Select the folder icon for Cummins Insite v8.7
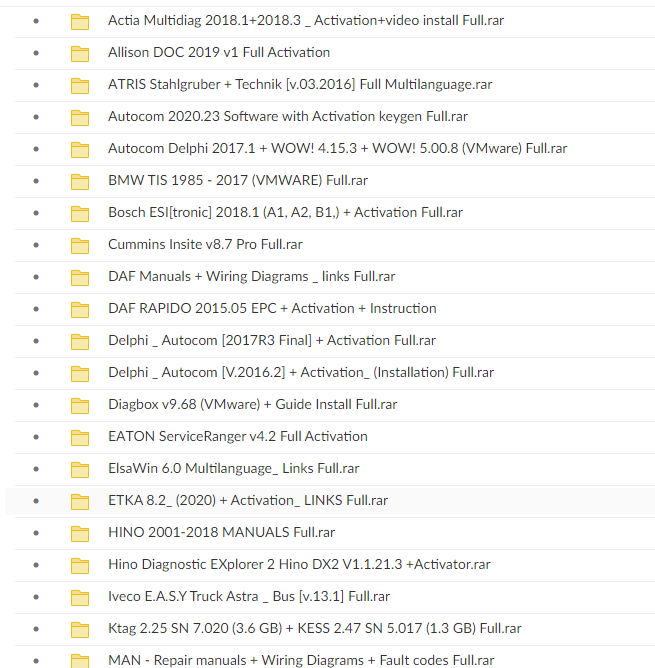Screen dimensions: 655x668 point(80,245)
